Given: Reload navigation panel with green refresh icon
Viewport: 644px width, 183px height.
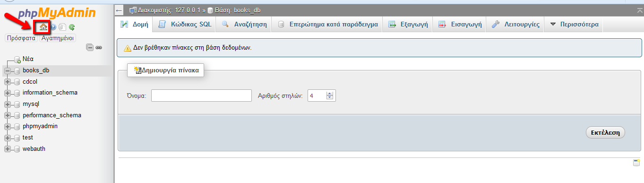Looking at the screenshot, I should tap(72, 27).
